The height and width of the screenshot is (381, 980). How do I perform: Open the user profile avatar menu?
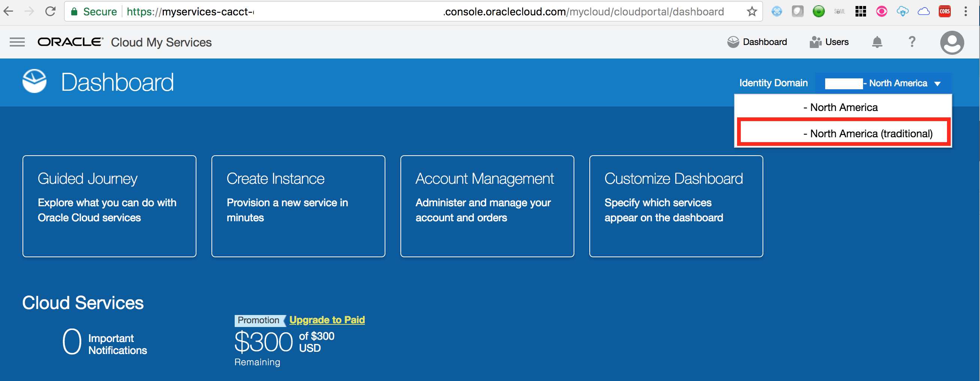(x=952, y=42)
